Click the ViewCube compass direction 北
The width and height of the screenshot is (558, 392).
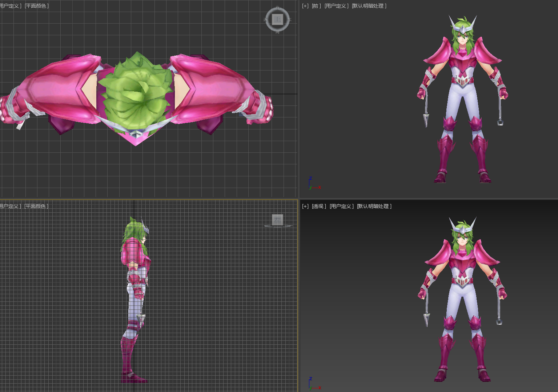tap(277, 8)
